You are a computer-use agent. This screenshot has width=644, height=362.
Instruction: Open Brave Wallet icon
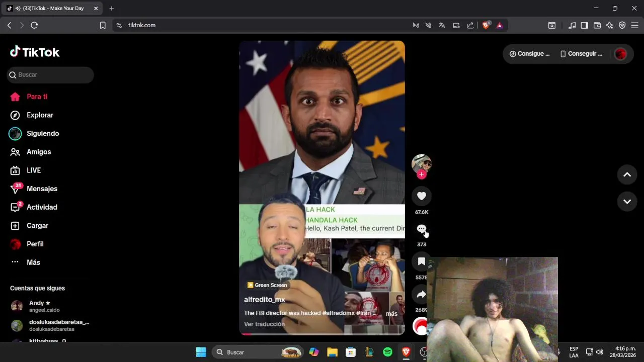coord(597,25)
